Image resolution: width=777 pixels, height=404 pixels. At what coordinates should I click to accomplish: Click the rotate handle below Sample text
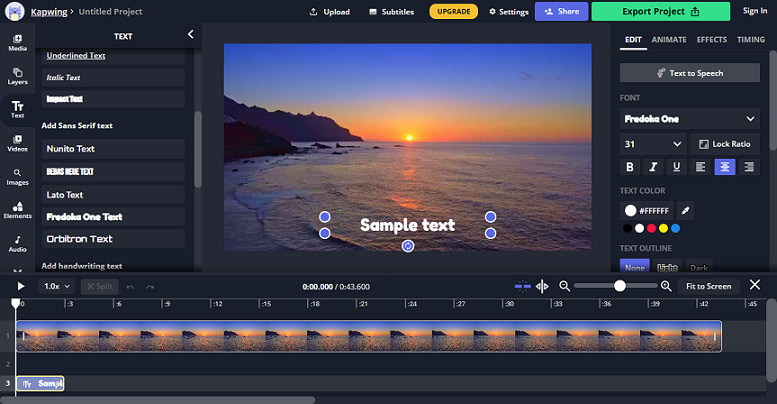[x=408, y=246]
